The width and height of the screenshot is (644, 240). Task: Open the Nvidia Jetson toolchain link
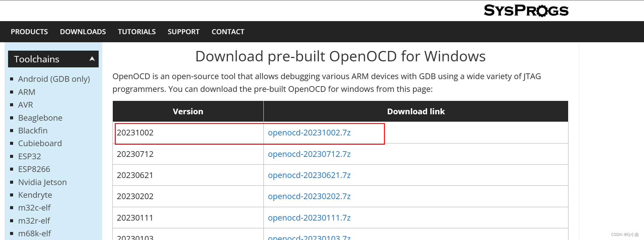(x=43, y=182)
